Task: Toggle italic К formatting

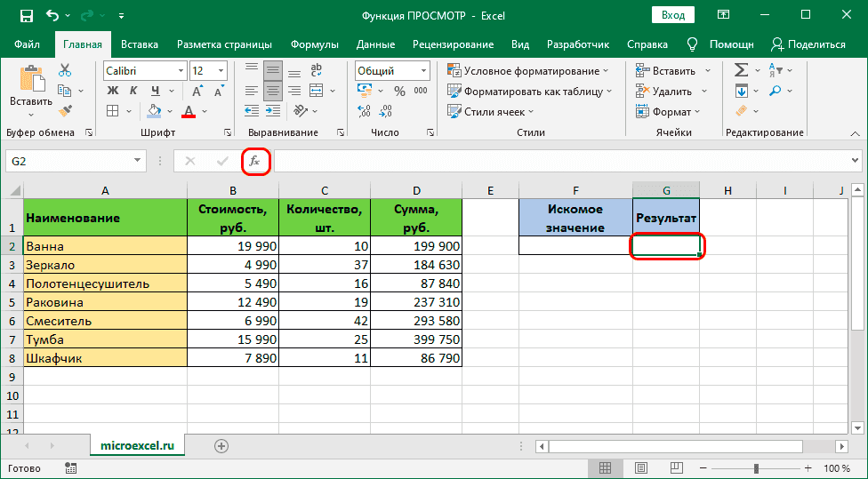Action: click(x=134, y=91)
